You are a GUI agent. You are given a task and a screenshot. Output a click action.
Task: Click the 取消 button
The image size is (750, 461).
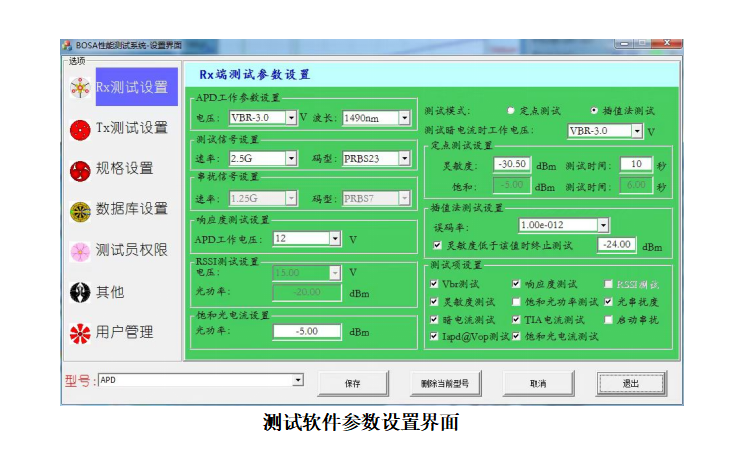point(538,384)
